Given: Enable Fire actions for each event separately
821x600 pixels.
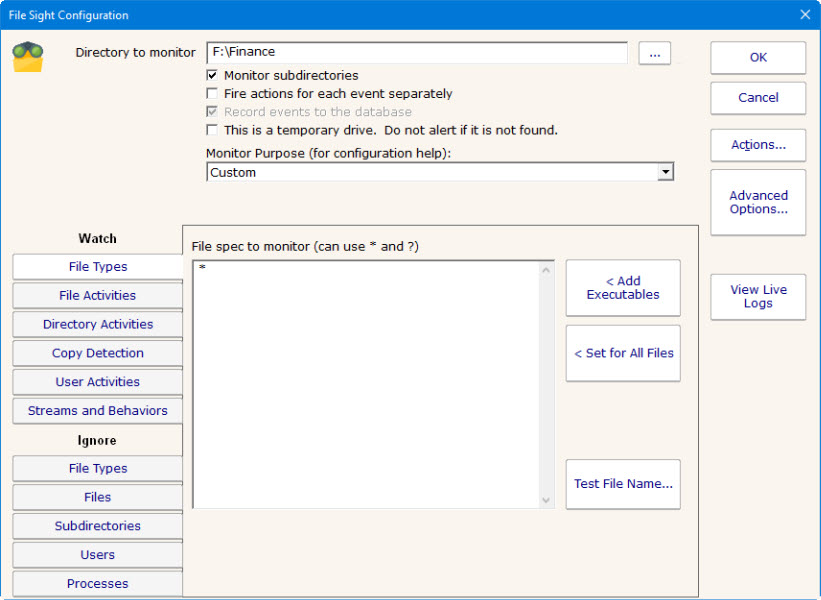Looking at the screenshot, I should [x=212, y=94].
